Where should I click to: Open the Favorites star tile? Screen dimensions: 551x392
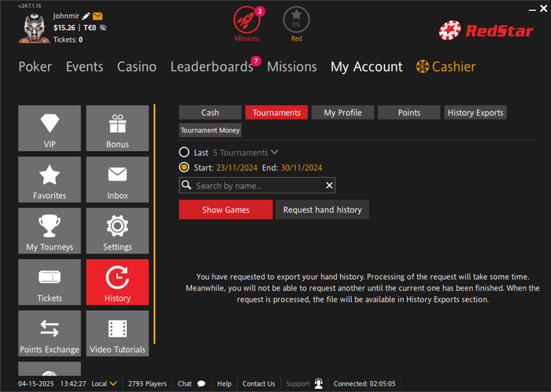tap(50, 179)
